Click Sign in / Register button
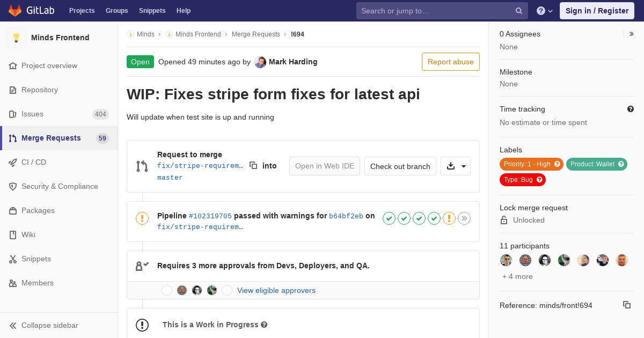This screenshot has width=644, height=338. coord(597,11)
